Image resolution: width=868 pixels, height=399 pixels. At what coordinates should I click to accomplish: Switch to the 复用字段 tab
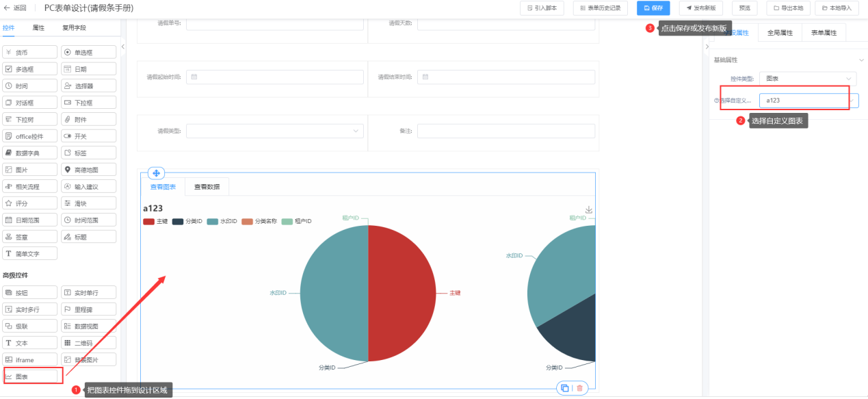pyautogui.click(x=74, y=28)
